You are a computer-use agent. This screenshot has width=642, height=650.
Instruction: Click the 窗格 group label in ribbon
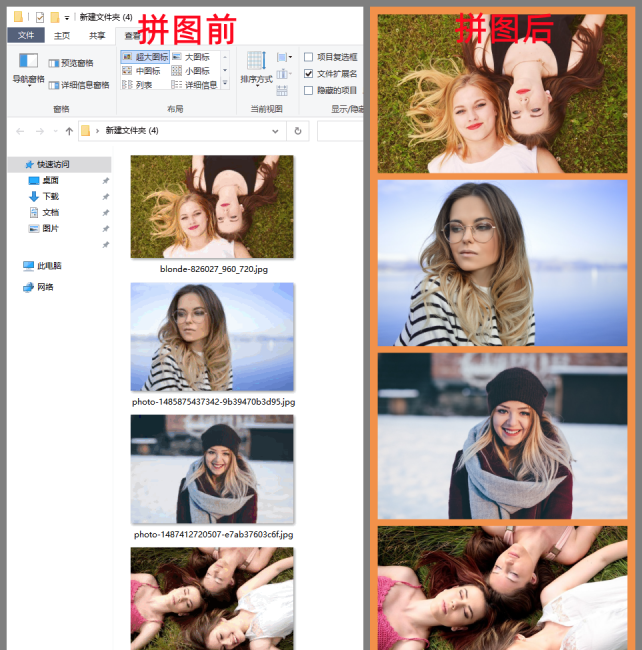(61, 109)
